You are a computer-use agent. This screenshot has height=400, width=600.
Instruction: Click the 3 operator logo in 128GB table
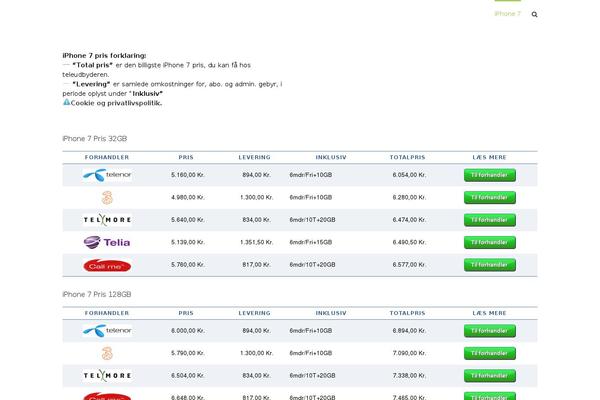point(107,353)
